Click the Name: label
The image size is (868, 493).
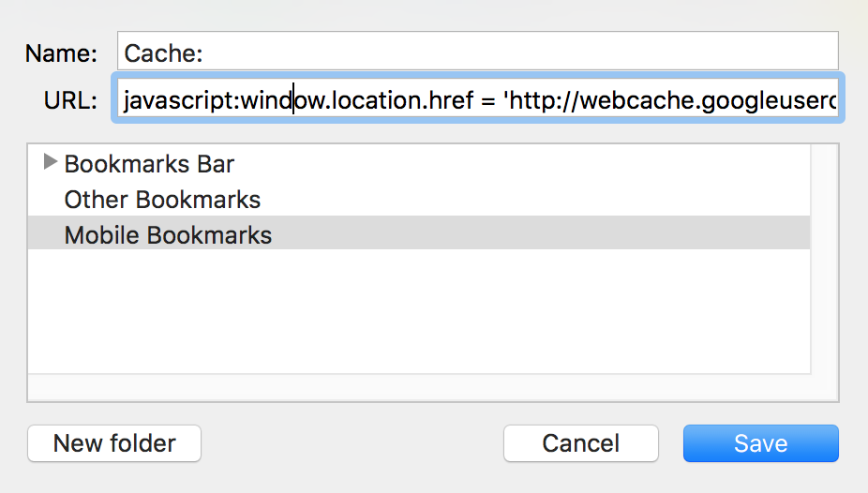click(x=61, y=53)
